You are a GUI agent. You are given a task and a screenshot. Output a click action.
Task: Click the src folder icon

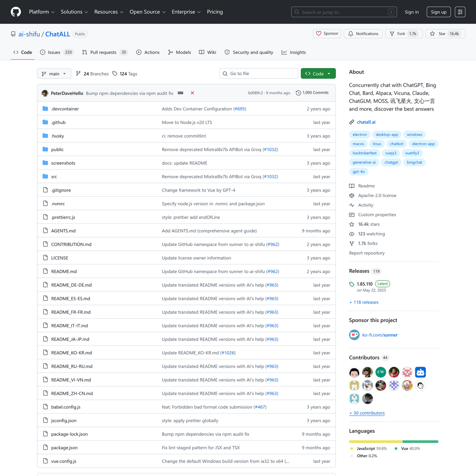tap(45, 176)
